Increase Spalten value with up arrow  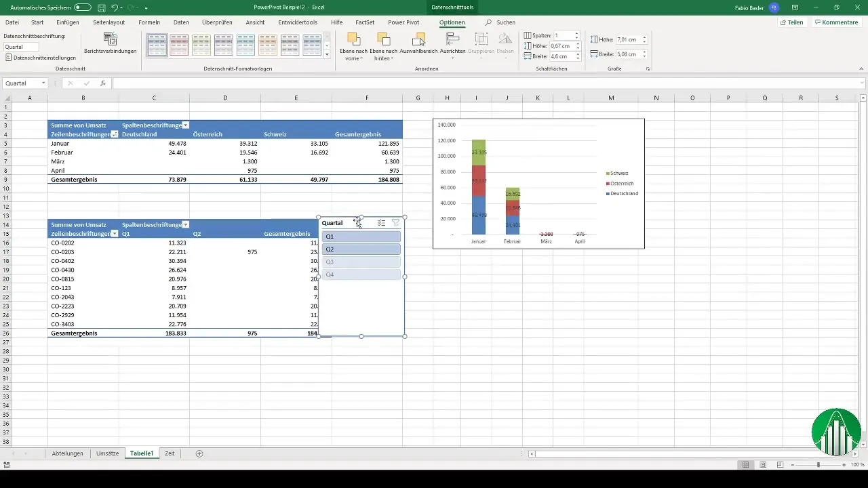(576, 33)
